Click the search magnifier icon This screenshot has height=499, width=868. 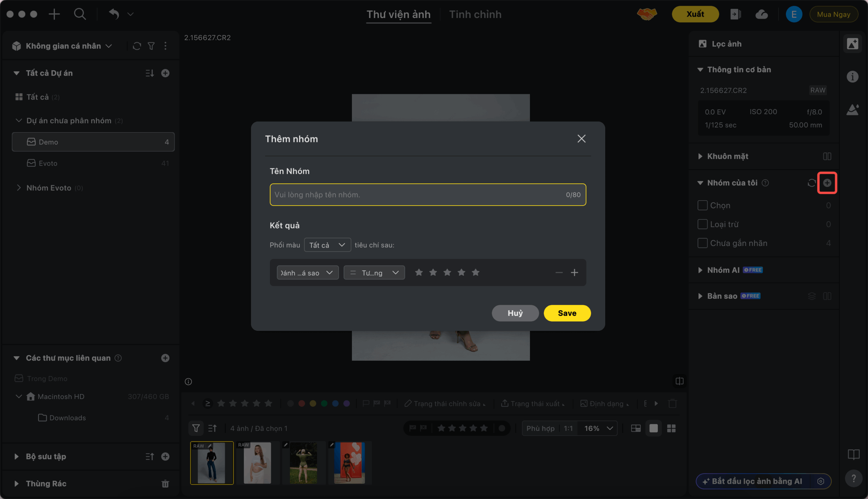point(80,14)
